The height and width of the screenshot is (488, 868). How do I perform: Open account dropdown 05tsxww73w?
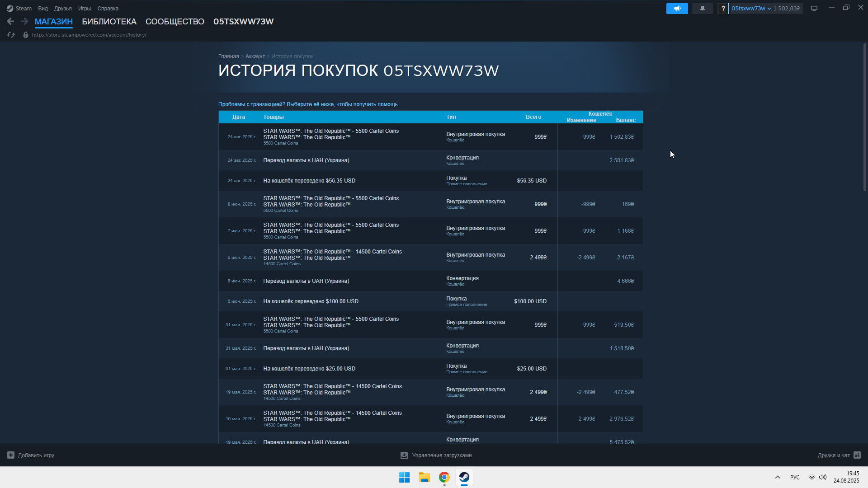pyautogui.click(x=751, y=9)
